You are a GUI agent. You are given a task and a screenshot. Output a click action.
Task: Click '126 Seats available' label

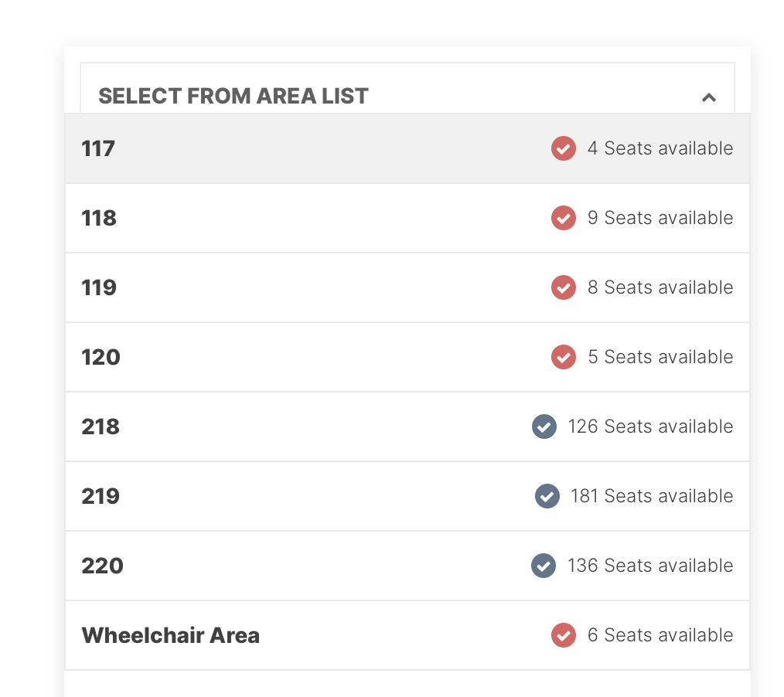(x=650, y=427)
